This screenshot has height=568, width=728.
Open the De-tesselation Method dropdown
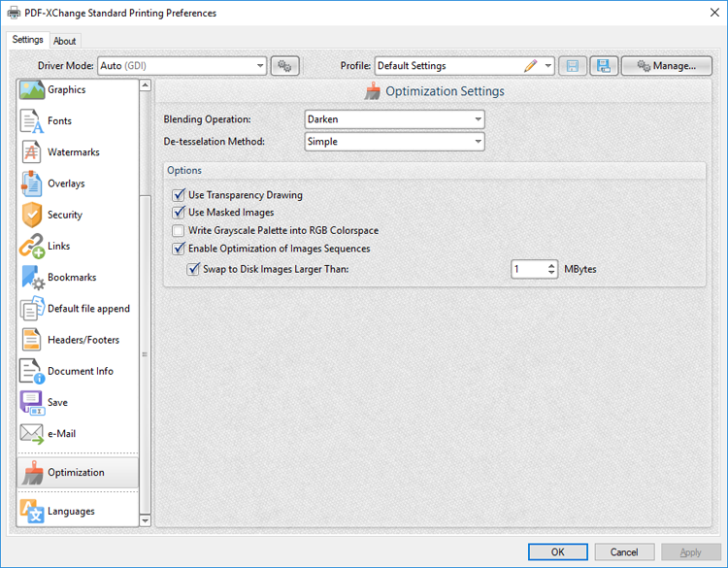click(395, 142)
